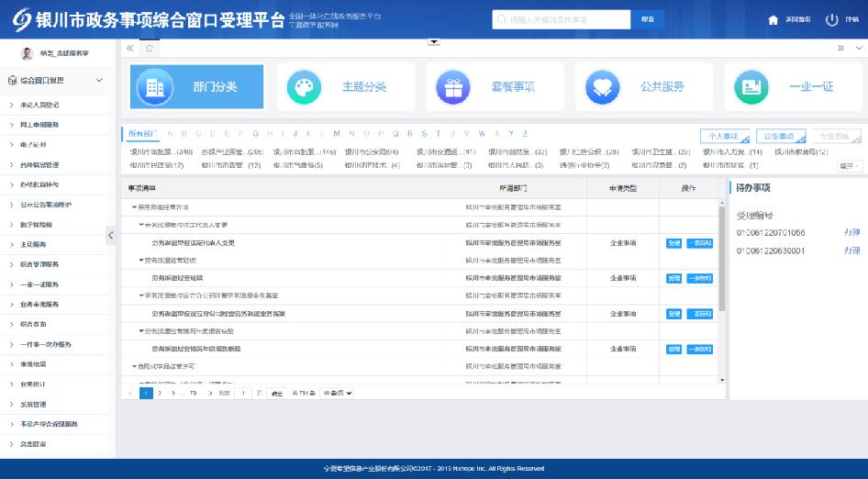Click the blue 搜索 button
This screenshot has height=479, width=868.
(647, 19)
